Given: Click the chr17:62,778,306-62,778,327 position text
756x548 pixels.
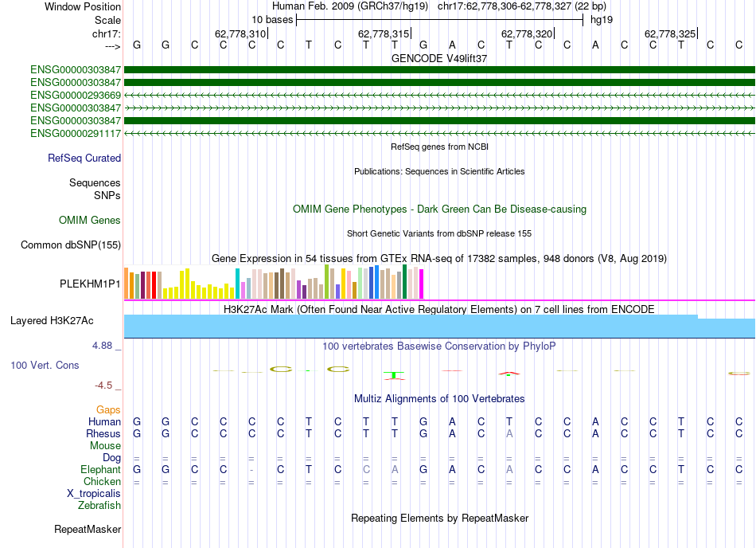Looking at the screenshot, I should (522, 6).
